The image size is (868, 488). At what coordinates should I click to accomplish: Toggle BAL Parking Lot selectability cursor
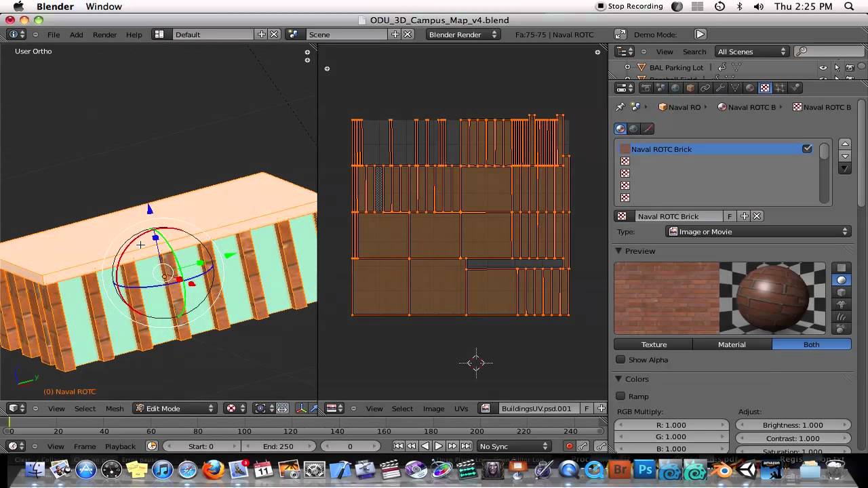point(837,68)
